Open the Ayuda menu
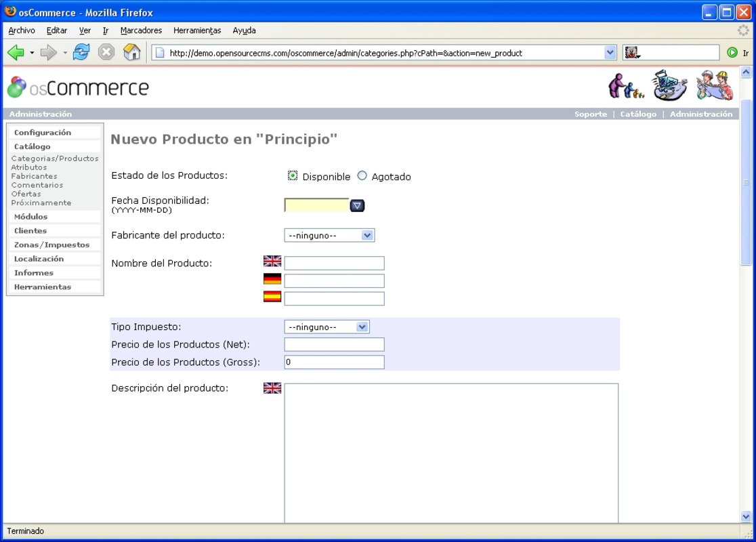This screenshot has width=756, height=542. [x=245, y=30]
